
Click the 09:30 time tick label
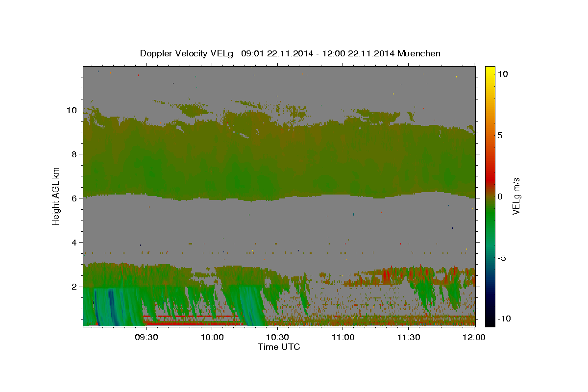coord(147,337)
